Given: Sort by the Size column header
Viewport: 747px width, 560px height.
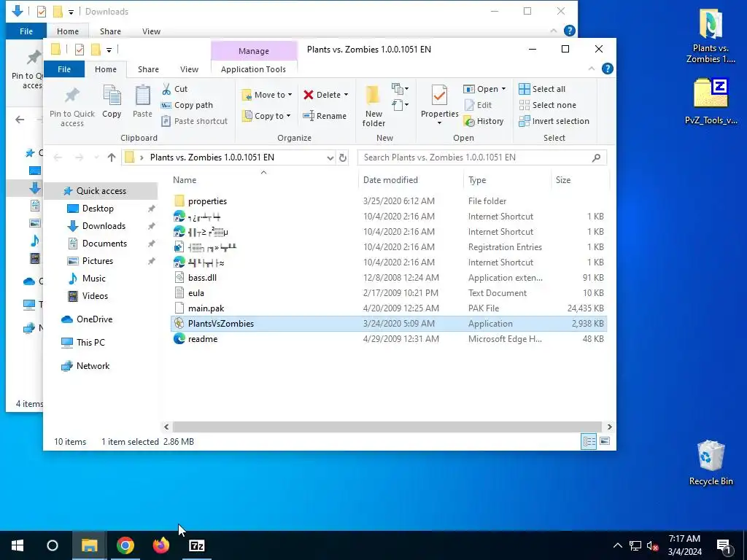Looking at the screenshot, I should pos(562,180).
